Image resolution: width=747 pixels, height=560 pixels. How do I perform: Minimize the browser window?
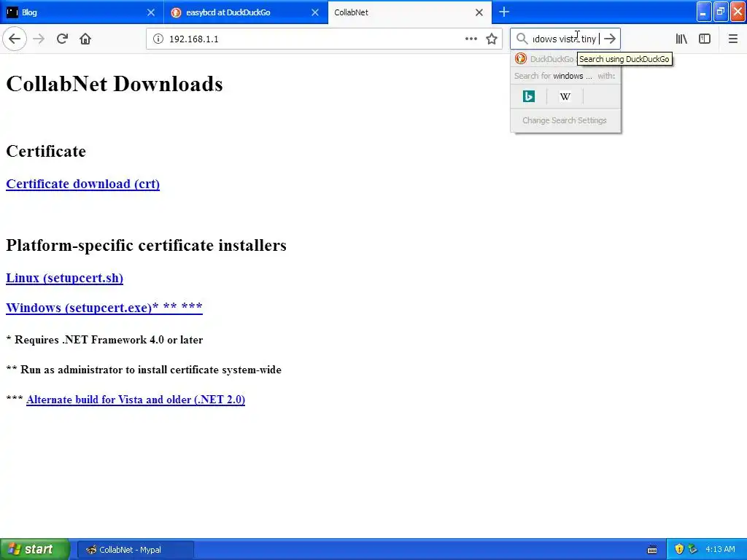[x=704, y=12]
